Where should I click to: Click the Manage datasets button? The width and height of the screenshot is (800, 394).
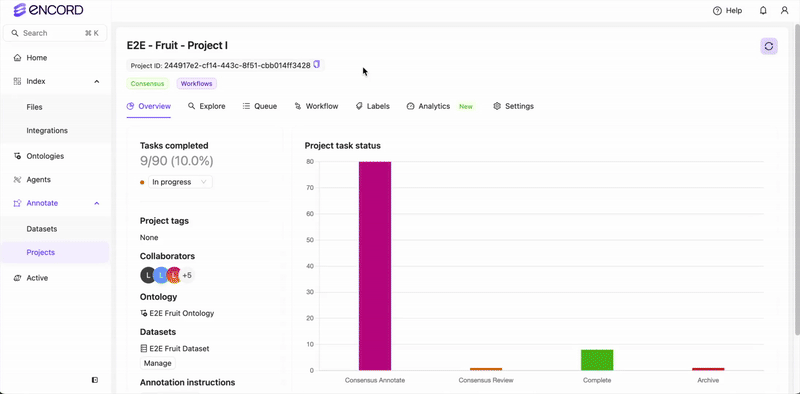point(158,363)
